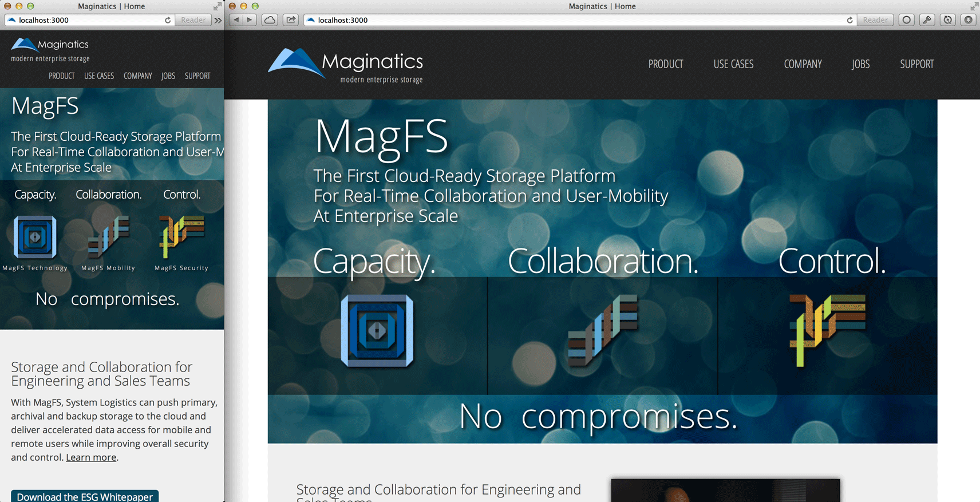Image resolution: width=980 pixels, height=502 pixels.
Task: Click key extension icon in right toolbar
Action: [927, 20]
